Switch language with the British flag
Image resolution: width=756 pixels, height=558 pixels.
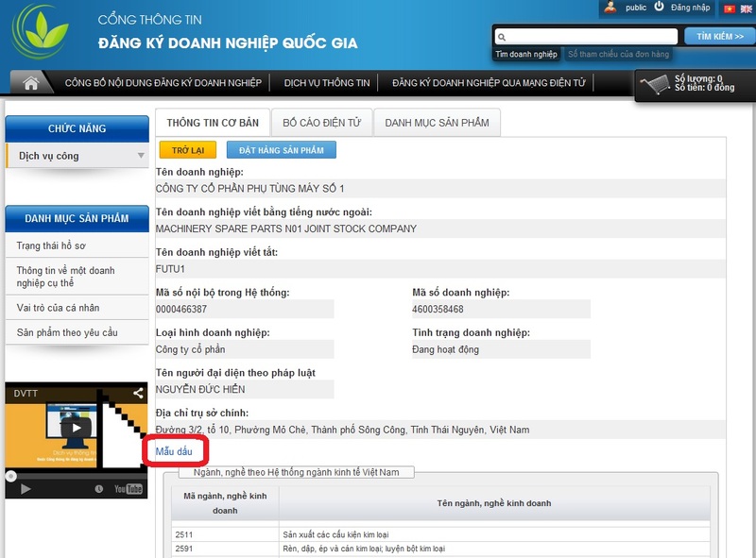click(x=746, y=8)
